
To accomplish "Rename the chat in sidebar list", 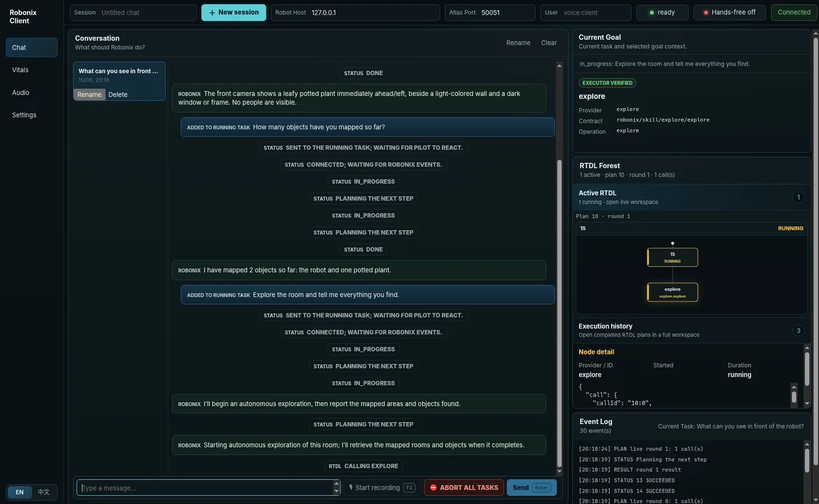I will (x=90, y=95).
